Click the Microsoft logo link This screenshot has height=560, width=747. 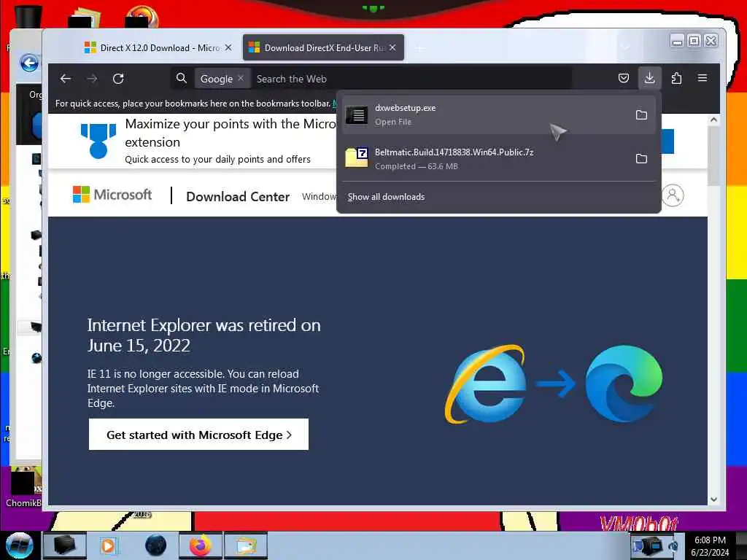tap(112, 194)
